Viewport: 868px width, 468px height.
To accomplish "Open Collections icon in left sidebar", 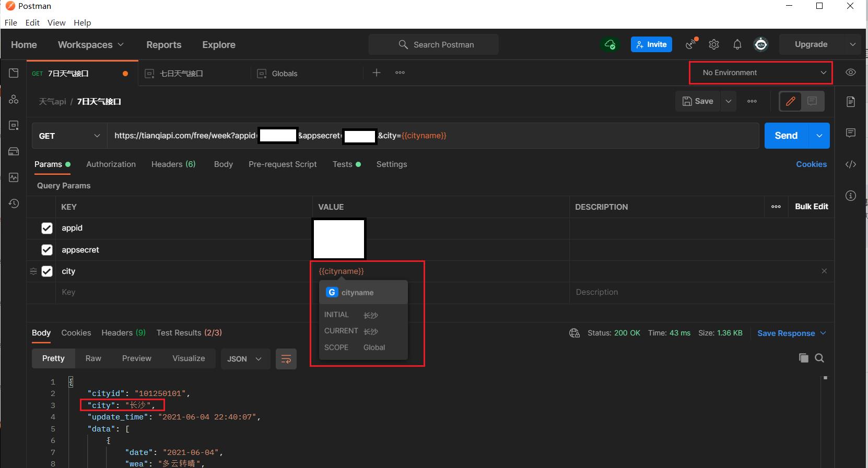I will [x=14, y=73].
